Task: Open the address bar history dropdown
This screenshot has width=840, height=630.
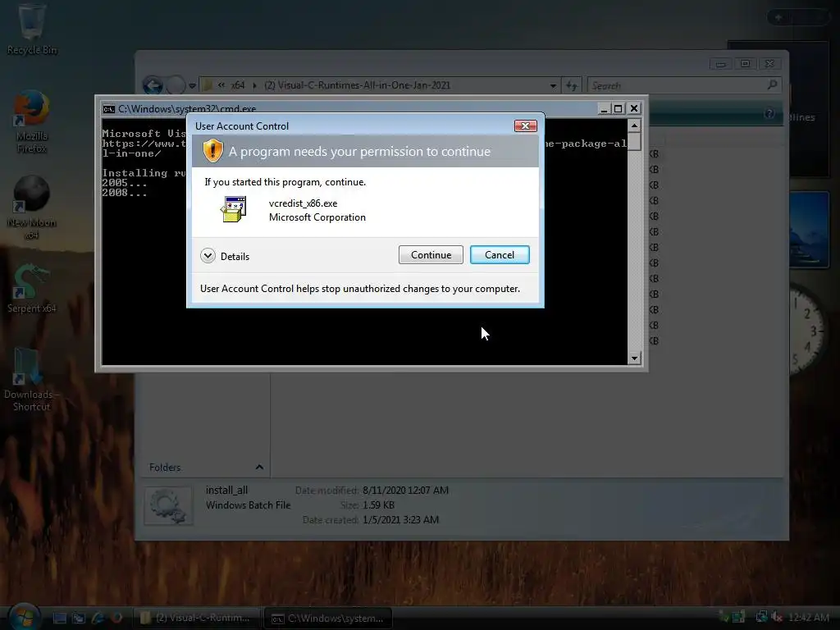Action: click(553, 85)
